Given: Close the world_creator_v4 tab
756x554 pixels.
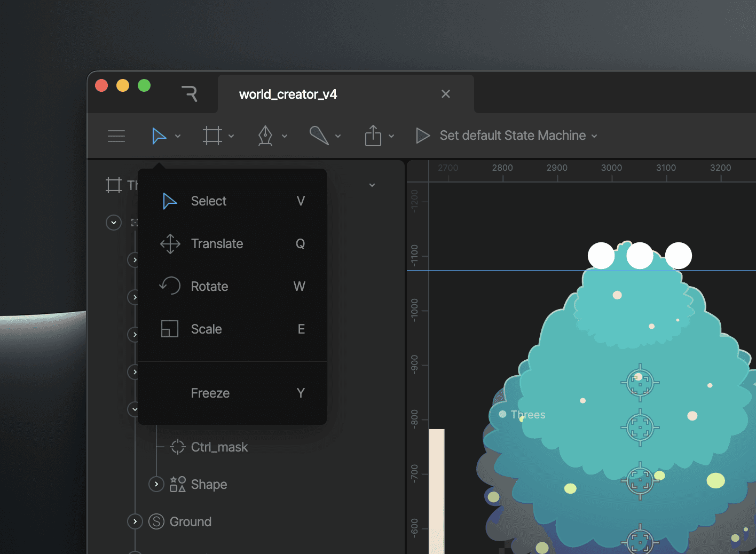Looking at the screenshot, I should click(446, 94).
